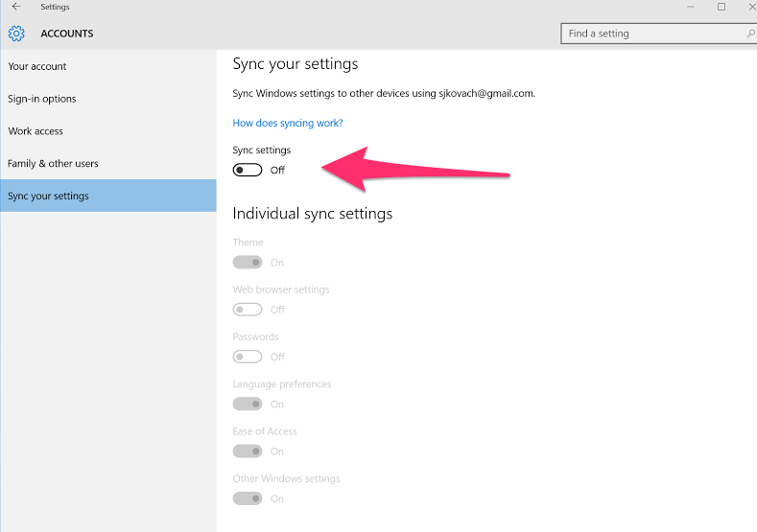
Task: Open the How does syncing work link
Action: 288,123
